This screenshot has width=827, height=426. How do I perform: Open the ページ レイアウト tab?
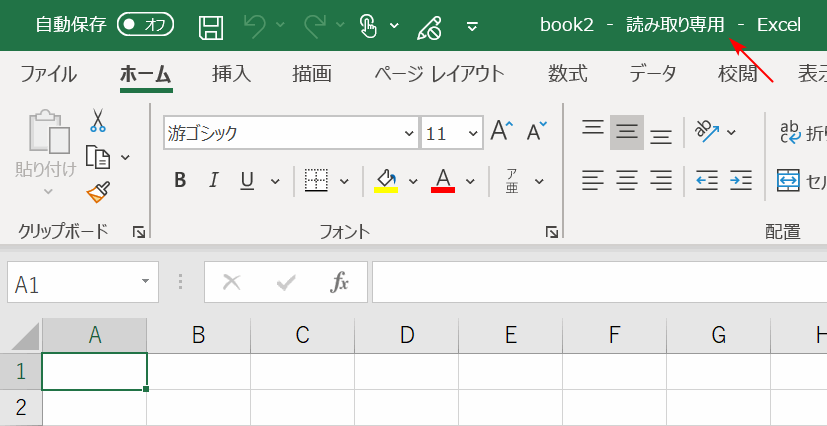440,74
